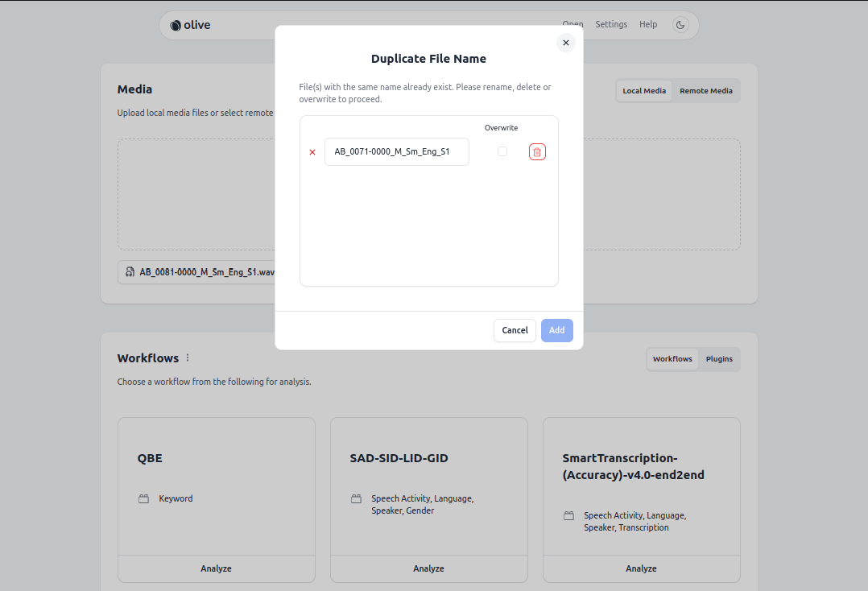Click the olive logo icon
This screenshot has height=591, width=868.
pyautogui.click(x=174, y=25)
